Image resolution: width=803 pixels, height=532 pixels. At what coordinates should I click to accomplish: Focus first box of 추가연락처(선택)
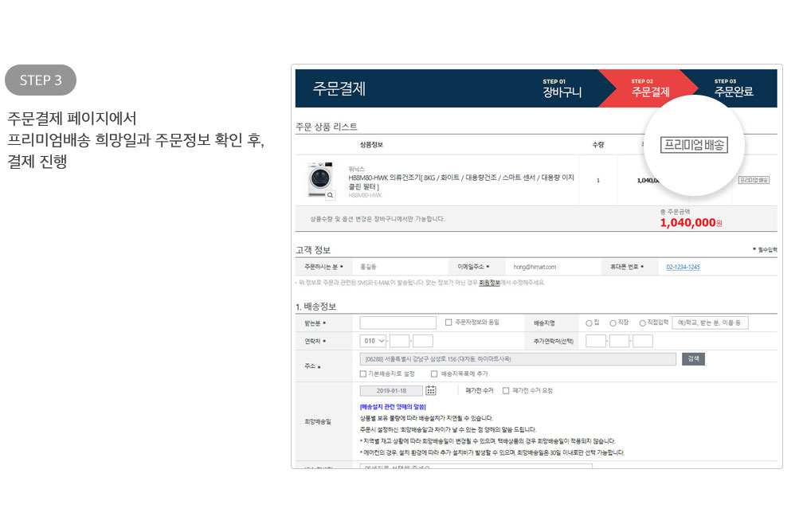coord(596,341)
